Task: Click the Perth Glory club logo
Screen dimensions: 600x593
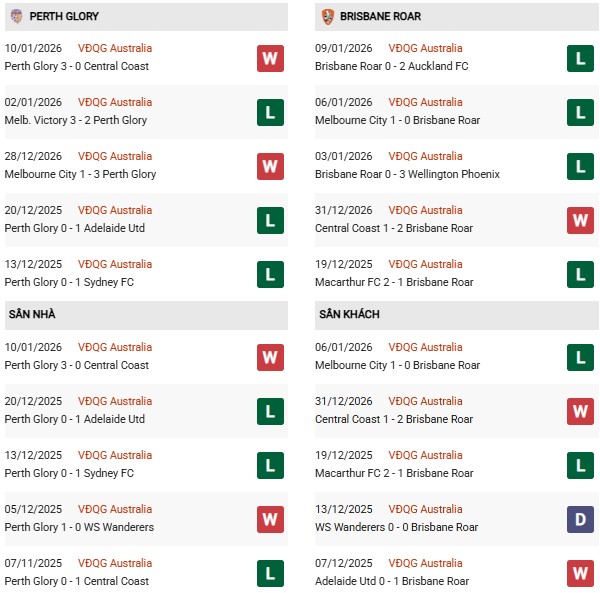Action: (16, 17)
